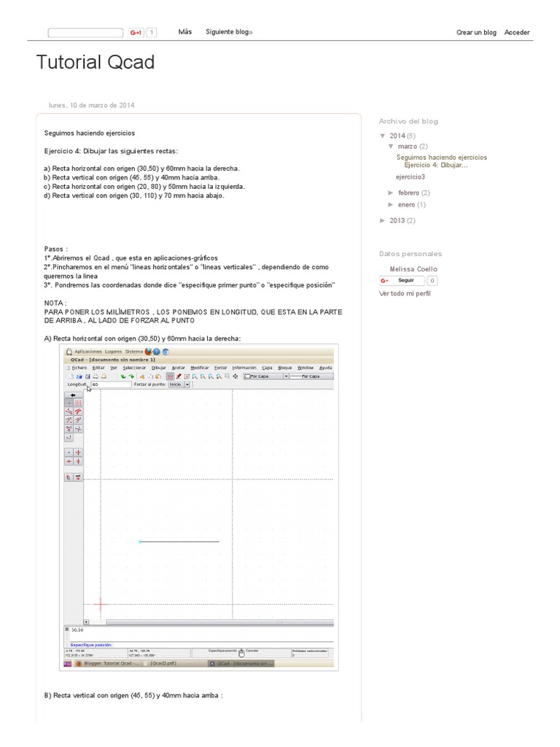Open color Por Capa dropdown in QCad toolbar

coord(266,376)
